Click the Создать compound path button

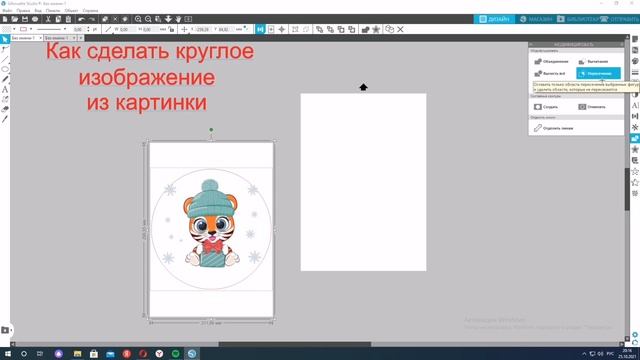click(x=546, y=107)
